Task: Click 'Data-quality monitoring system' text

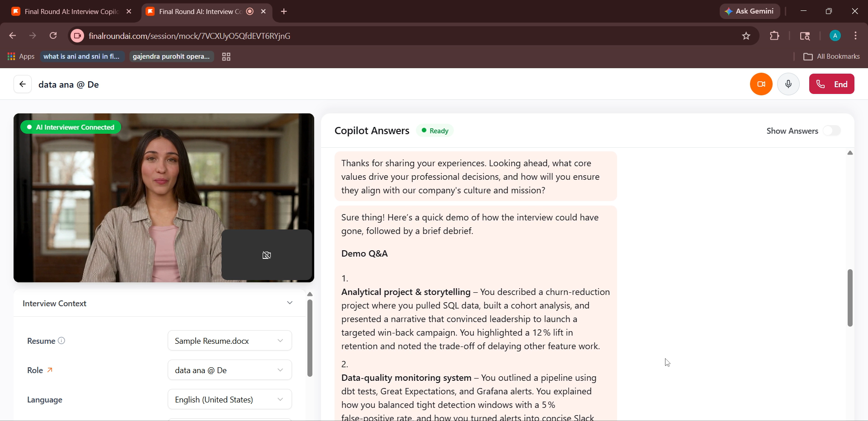Action: [406, 378]
